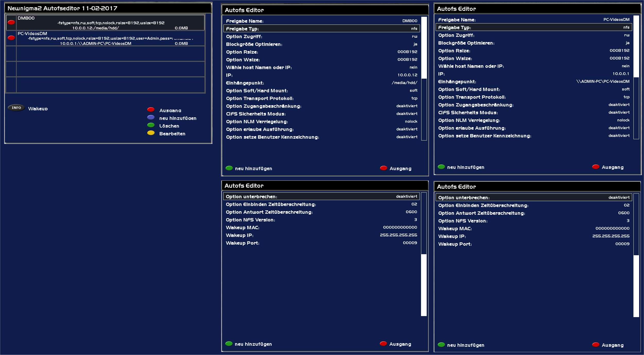Click the INFO Wakeup button icon

pyautogui.click(x=16, y=108)
